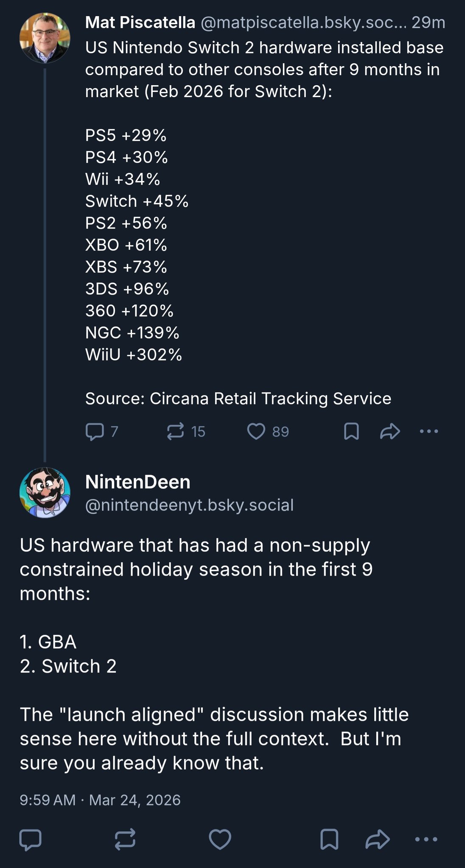
Task: Visit @nintendeenyt.bsky.social handle
Action: click(189, 505)
